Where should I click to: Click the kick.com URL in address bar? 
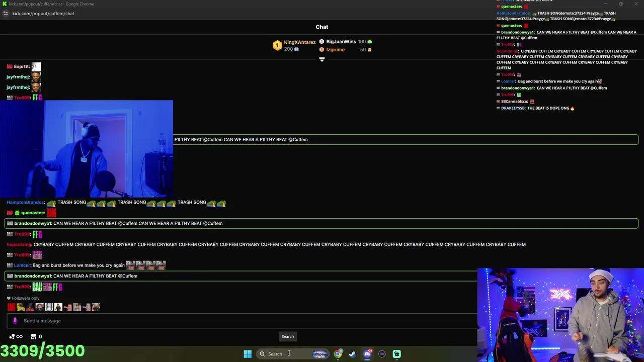click(43, 14)
